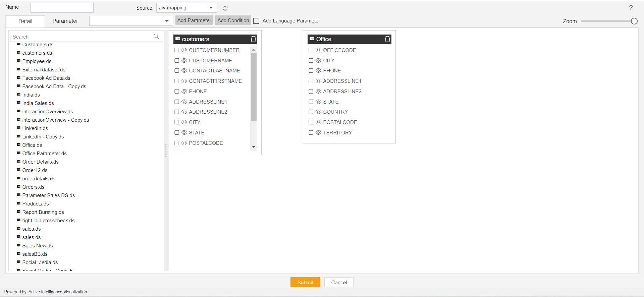Toggle eye icon for OFFICECODE
The height and width of the screenshot is (297, 644).
tap(318, 50)
